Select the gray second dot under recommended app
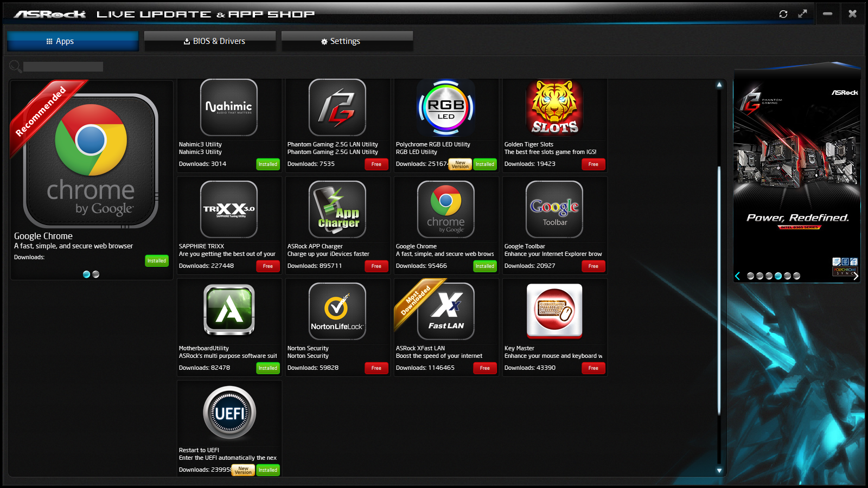Screen dimensions: 868x488 click(96, 274)
